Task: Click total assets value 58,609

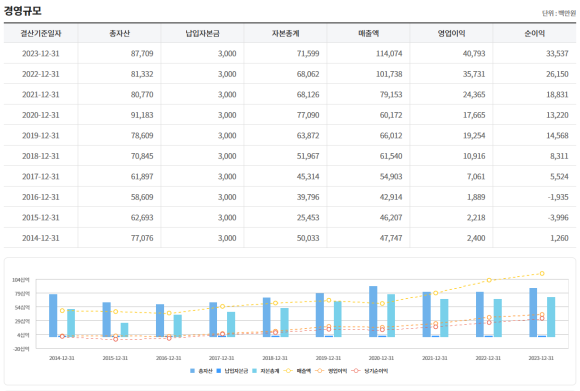Action: pos(142,197)
